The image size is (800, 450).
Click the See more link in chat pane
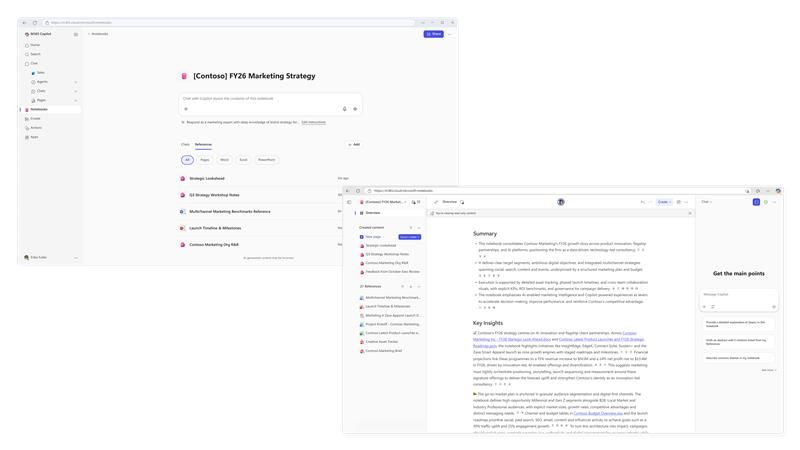click(768, 370)
